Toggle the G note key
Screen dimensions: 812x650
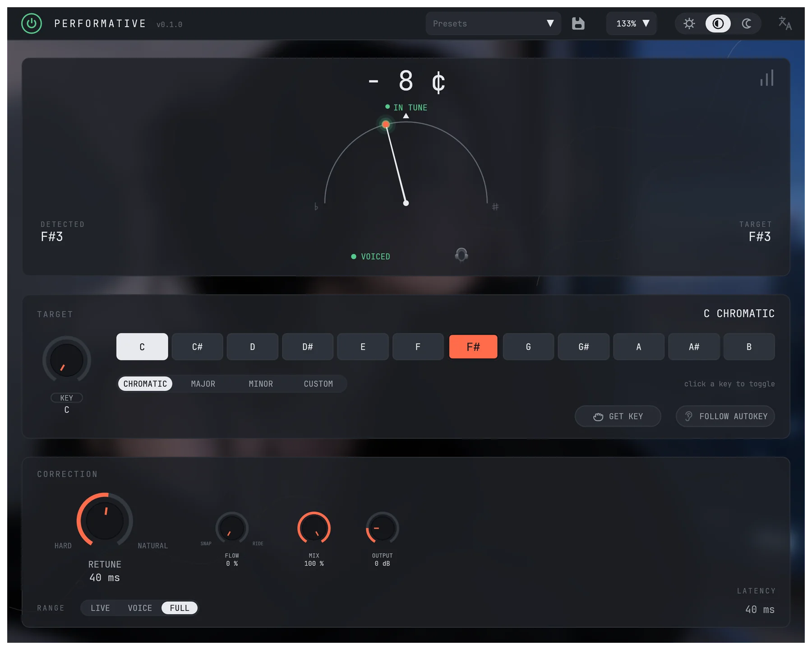528,347
